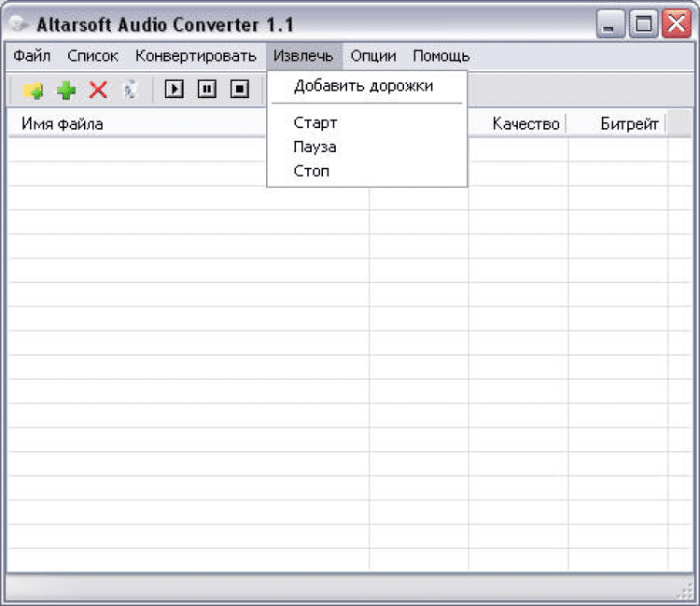Viewport: 700px width, 606px height.
Task: Open the Конвертировать menu
Action: pyautogui.click(x=196, y=56)
